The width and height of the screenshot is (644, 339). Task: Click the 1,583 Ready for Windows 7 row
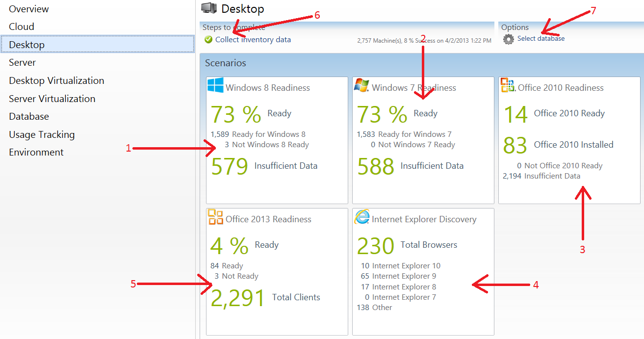coord(404,134)
